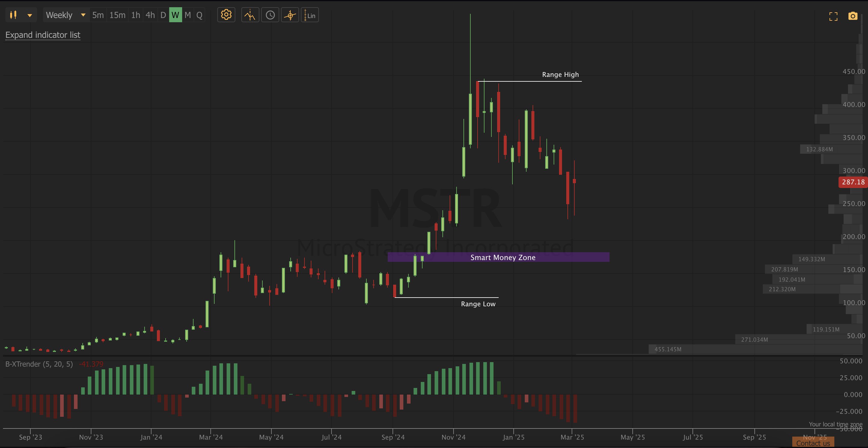Click the Nov '24 time axis label
This screenshot has width=868, height=448.
[454, 437]
